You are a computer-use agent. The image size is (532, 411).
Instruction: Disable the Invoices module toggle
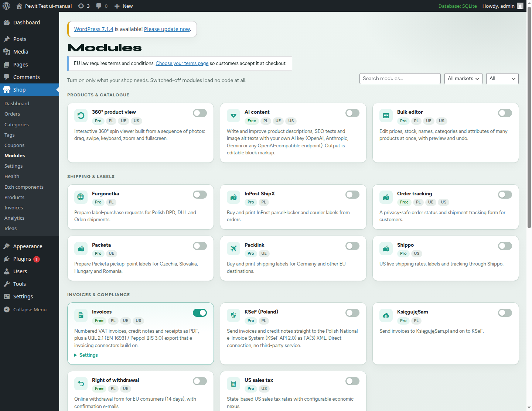click(200, 313)
